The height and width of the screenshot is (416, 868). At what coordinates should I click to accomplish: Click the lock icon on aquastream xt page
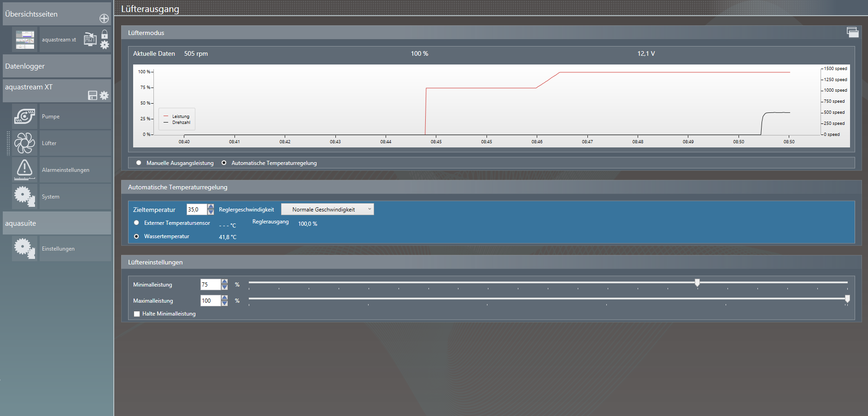[105, 34]
